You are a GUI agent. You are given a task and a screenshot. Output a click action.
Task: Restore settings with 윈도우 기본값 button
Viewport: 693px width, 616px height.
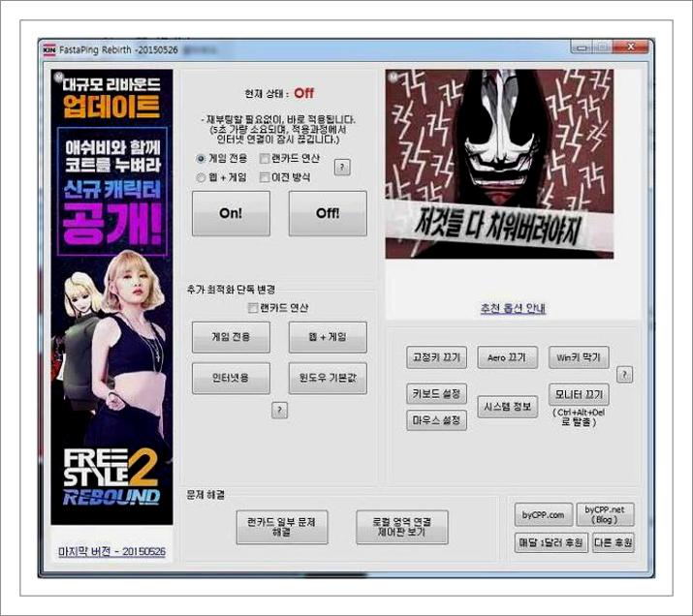pyautogui.click(x=328, y=378)
